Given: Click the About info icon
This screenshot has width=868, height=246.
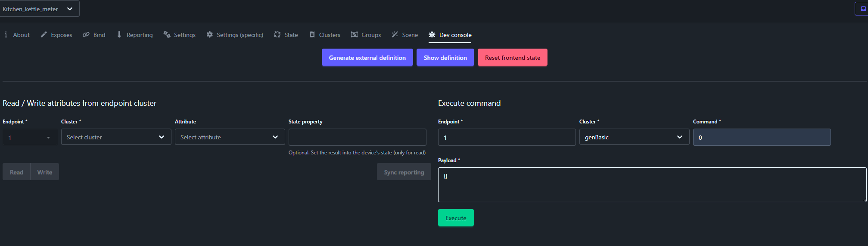Looking at the screenshot, I should [x=6, y=35].
